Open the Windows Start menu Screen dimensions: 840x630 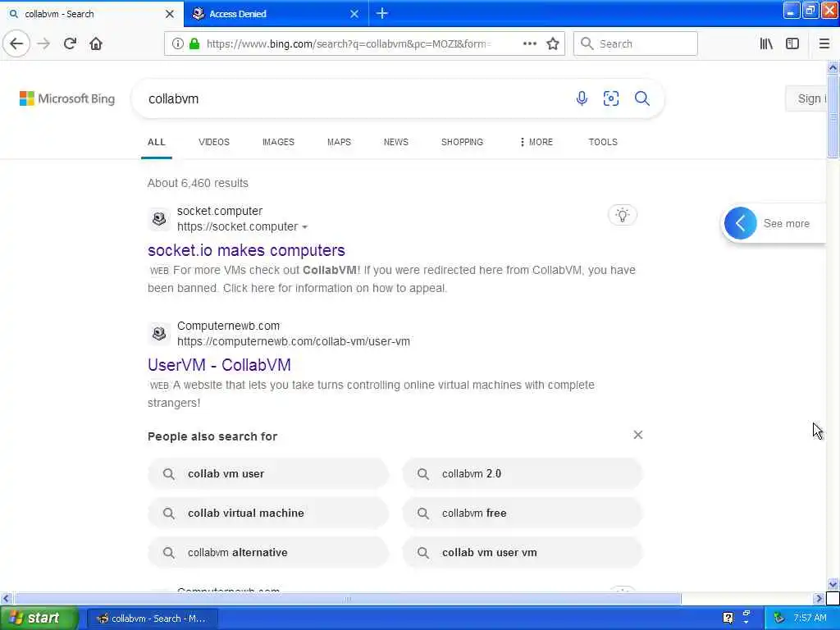point(39,618)
